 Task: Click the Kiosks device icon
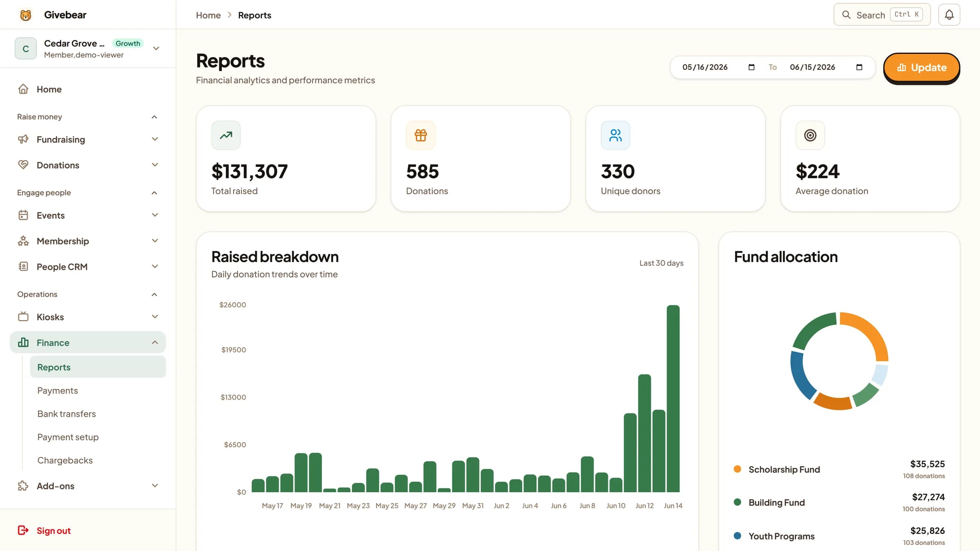(23, 317)
